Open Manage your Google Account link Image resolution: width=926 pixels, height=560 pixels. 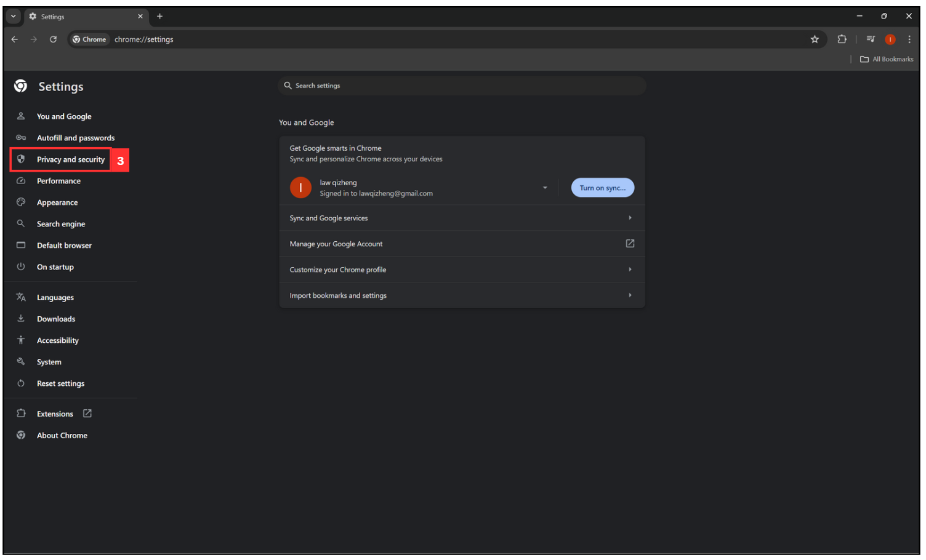point(462,243)
